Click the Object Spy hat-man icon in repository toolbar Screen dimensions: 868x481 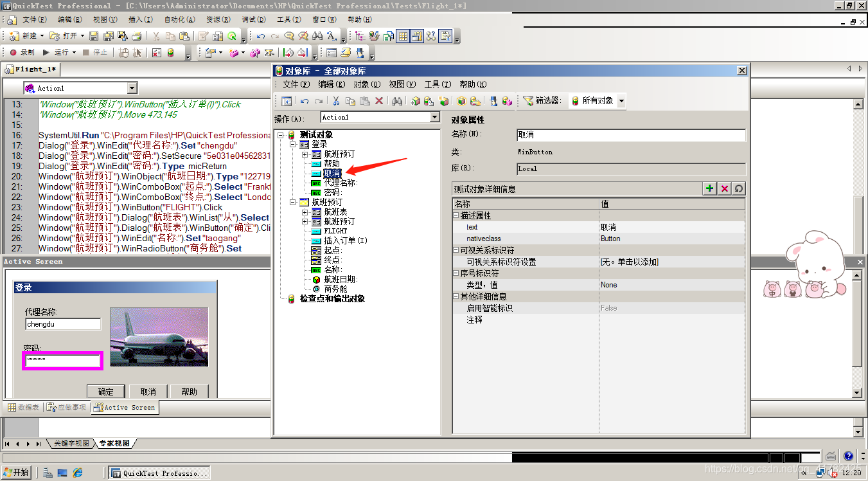[493, 101]
